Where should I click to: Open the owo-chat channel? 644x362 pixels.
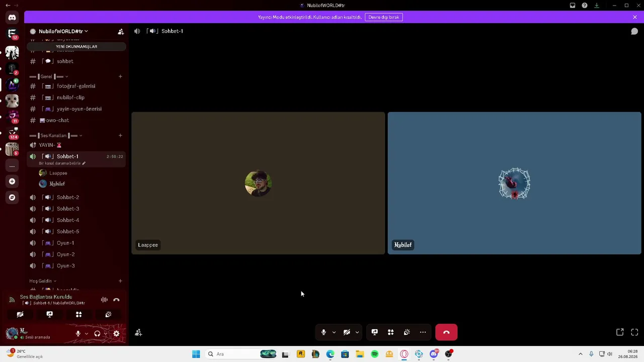pos(76,121)
